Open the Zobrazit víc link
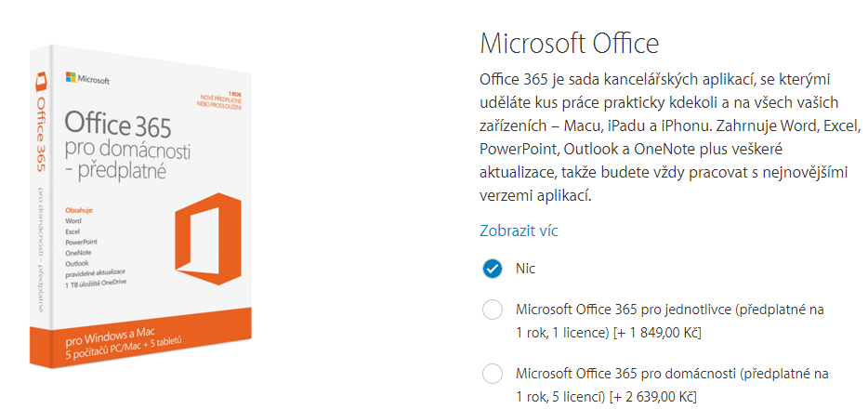 click(519, 231)
